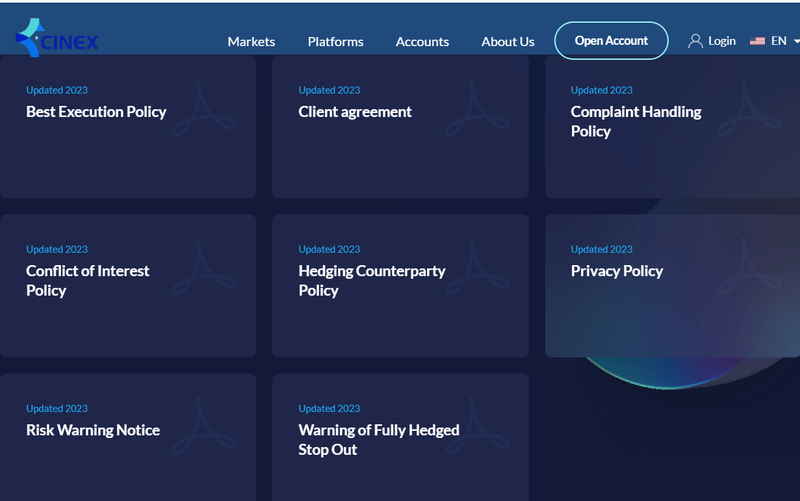
Task: Expand the EN language dropdown
Action: coord(784,41)
